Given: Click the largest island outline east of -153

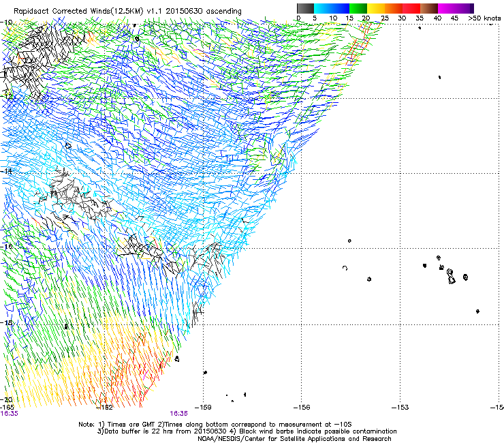Looking at the screenshot, I should [451, 277].
